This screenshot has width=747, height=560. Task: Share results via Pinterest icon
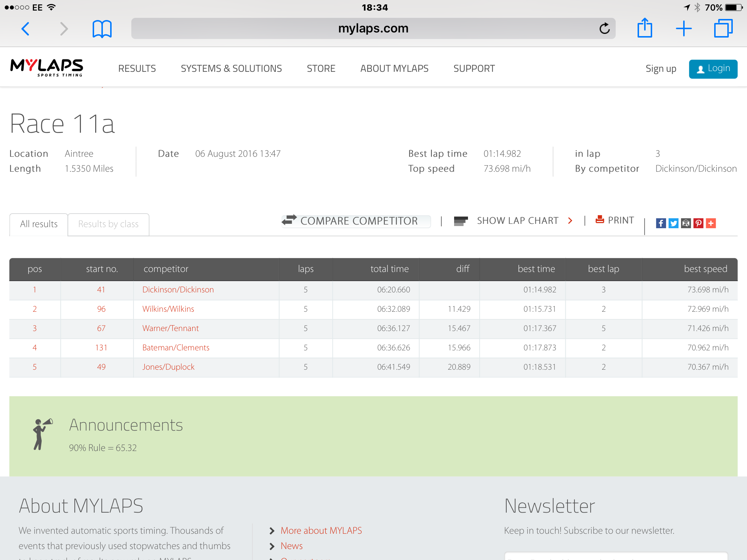coord(698,223)
